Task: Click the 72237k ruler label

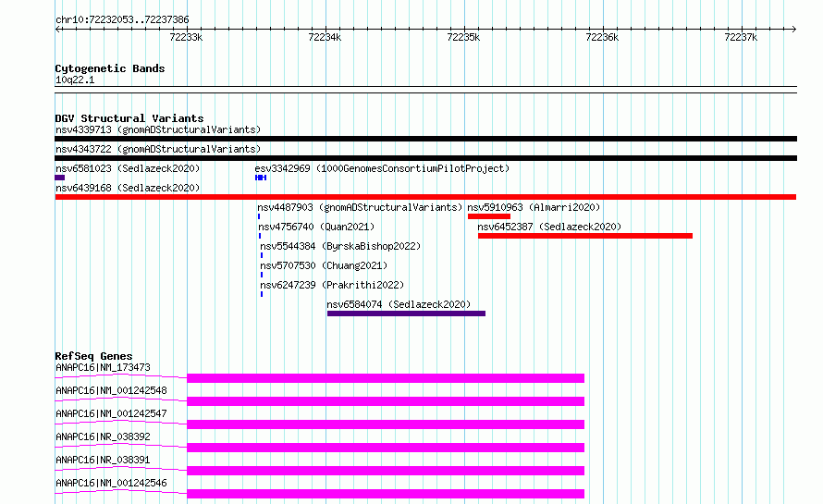Action: [740, 37]
